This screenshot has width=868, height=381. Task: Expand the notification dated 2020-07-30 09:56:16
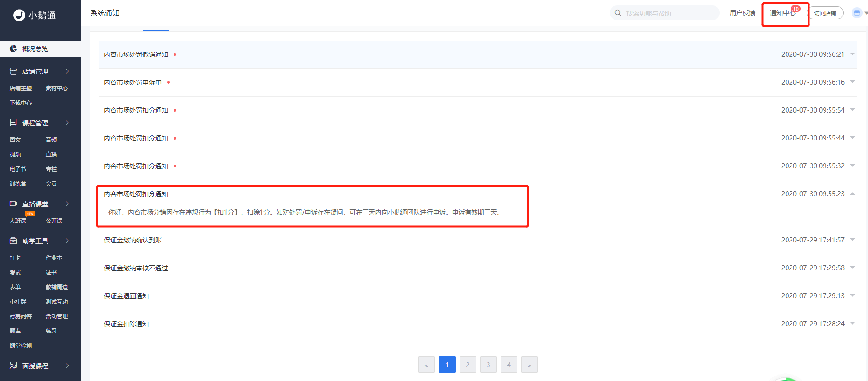[852, 82]
